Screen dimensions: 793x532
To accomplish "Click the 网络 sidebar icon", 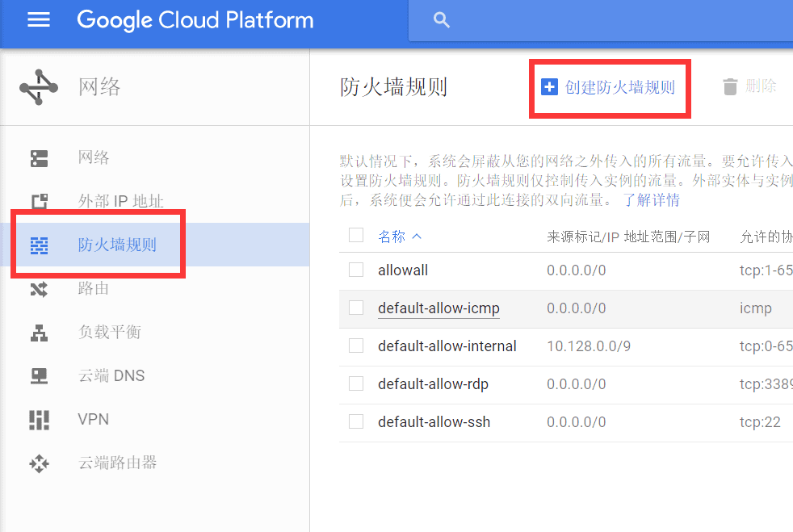I will click(39, 158).
